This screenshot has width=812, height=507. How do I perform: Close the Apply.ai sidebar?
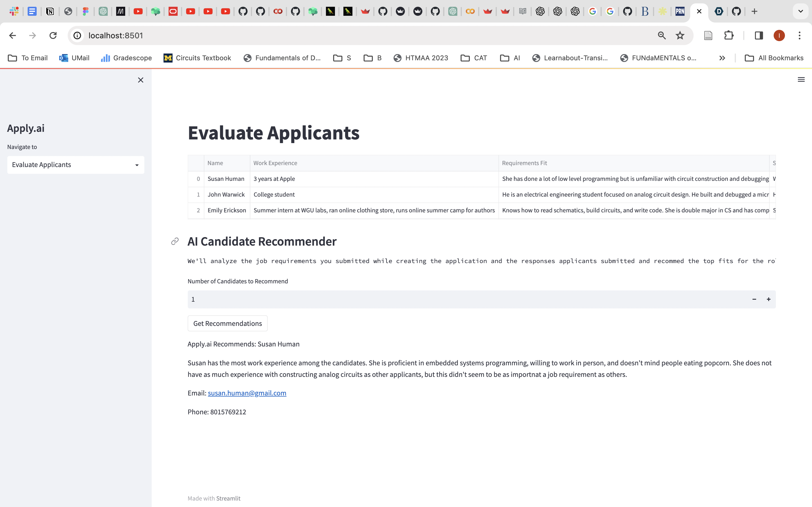pyautogui.click(x=141, y=80)
